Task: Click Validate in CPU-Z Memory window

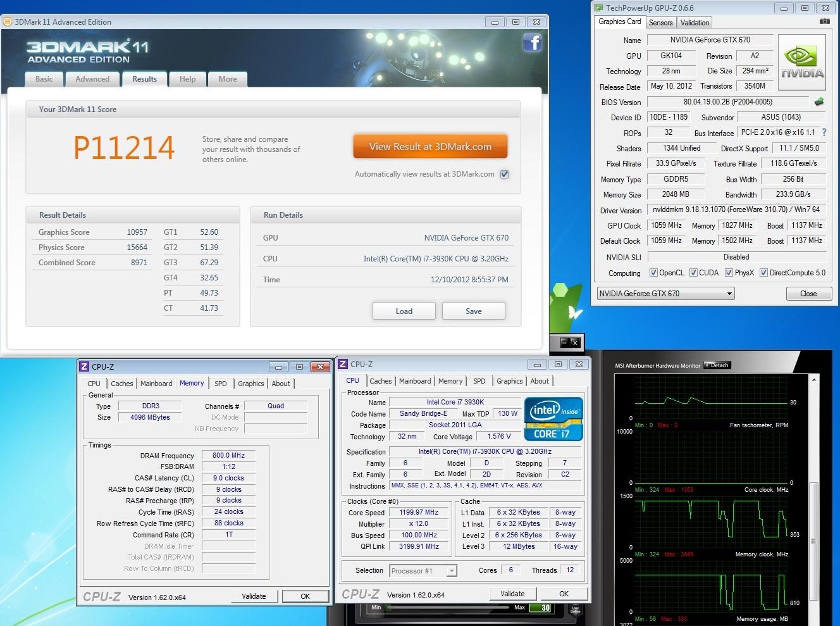Action: 254,596
